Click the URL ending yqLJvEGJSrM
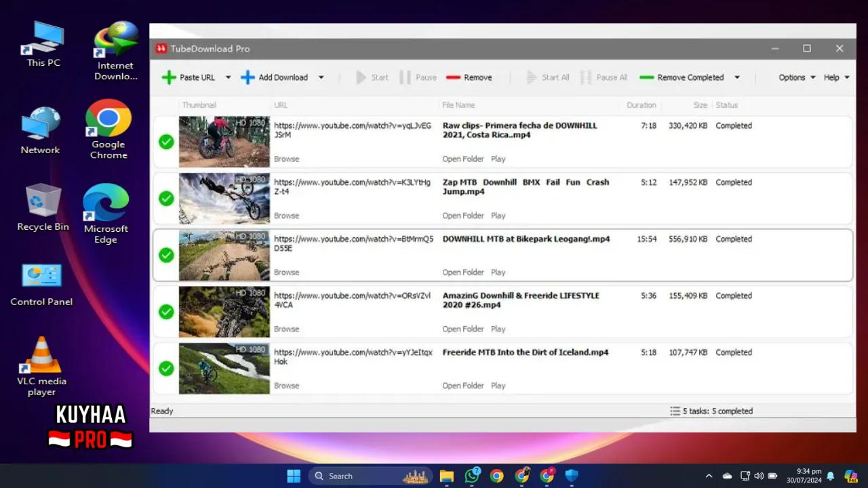Screen dimensions: 868x488 coord(353,130)
